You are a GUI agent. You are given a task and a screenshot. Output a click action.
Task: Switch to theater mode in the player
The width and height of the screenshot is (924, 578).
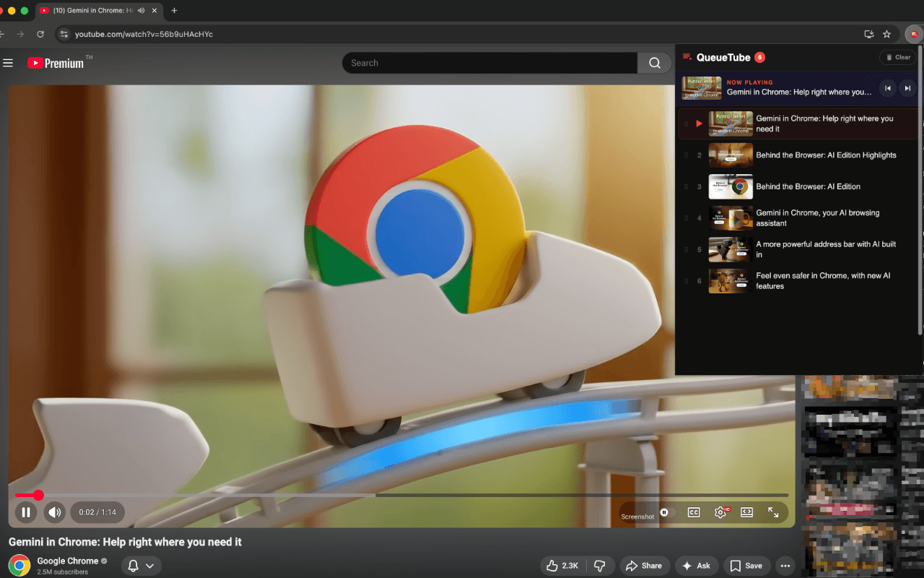click(x=747, y=512)
